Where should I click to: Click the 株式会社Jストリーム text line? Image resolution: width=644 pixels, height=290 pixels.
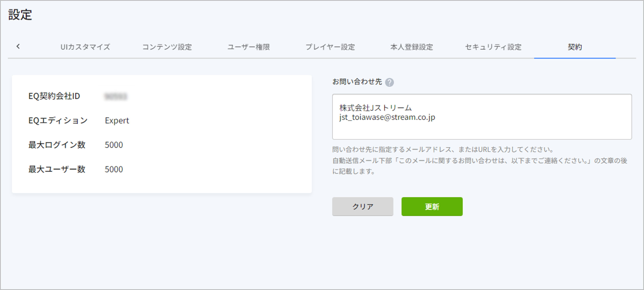(x=375, y=108)
